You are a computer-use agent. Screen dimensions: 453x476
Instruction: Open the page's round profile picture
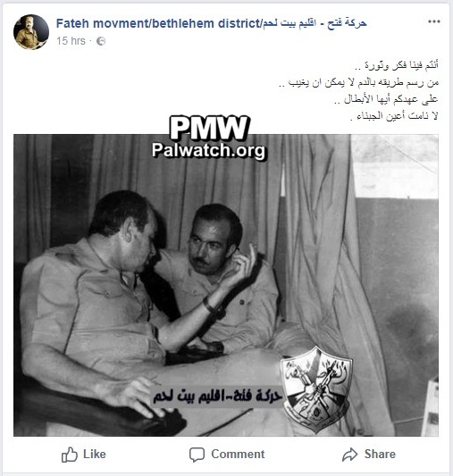point(31,32)
